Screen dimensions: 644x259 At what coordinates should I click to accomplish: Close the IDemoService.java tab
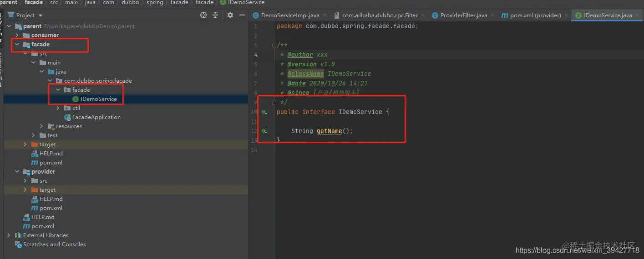coord(637,15)
